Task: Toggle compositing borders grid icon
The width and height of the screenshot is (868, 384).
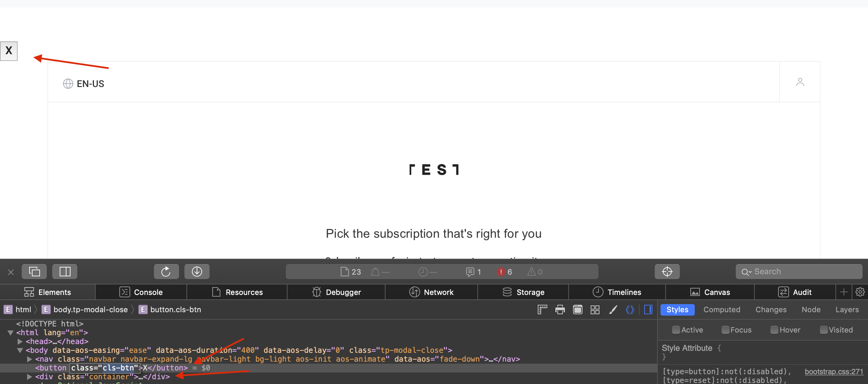Action: pyautogui.click(x=595, y=310)
